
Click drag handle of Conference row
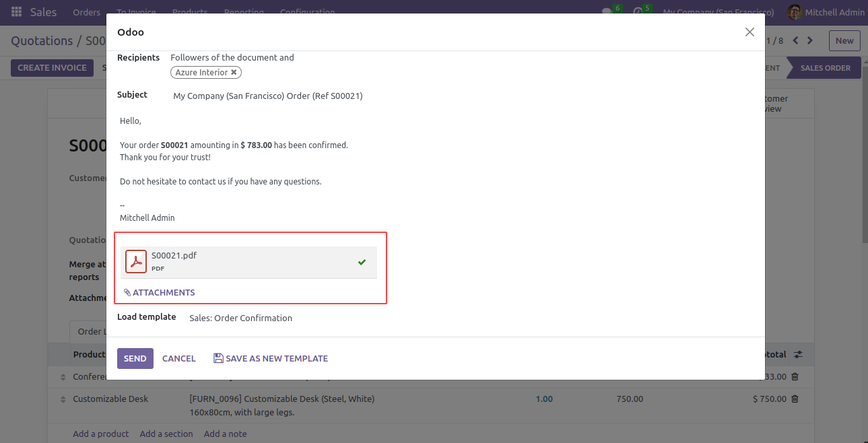[63, 377]
